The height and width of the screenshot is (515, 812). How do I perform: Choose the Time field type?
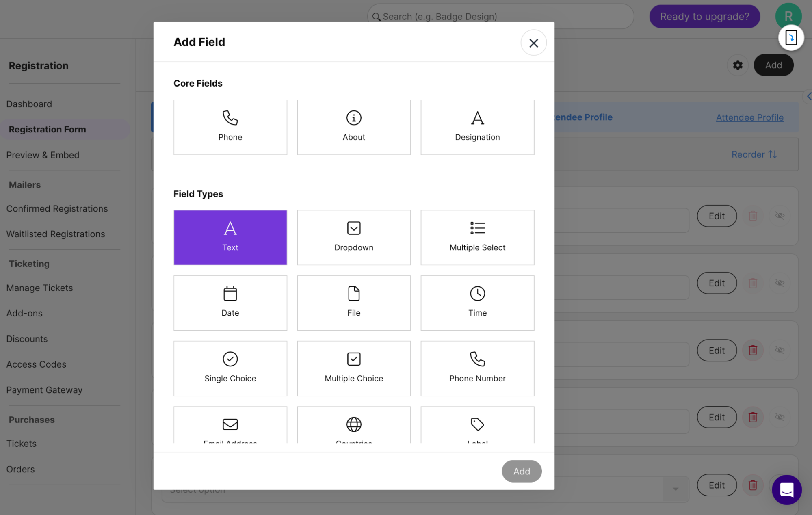[477, 303]
